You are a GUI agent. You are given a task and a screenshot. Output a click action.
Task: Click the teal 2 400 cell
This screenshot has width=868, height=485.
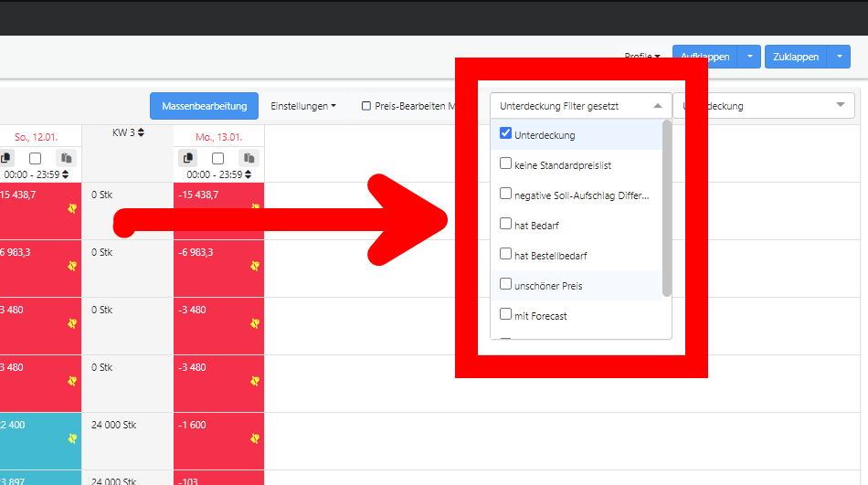(x=40, y=441)
